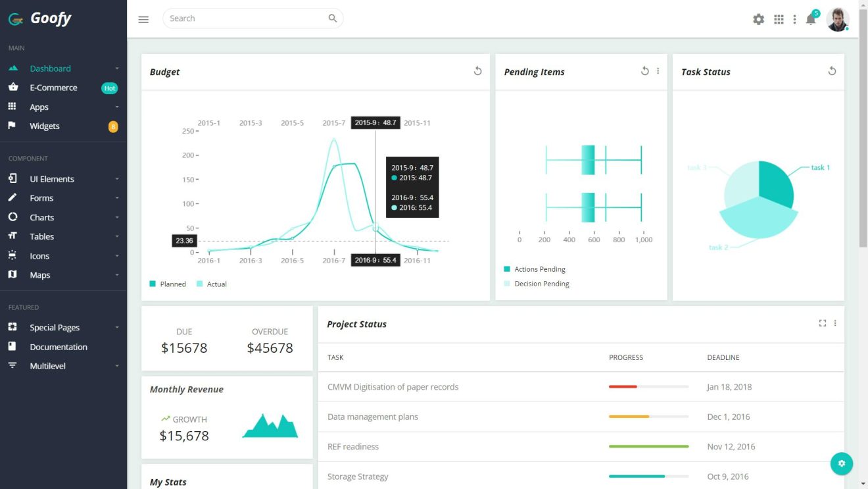868x489 pixels.
Task: Open the settings gear in the top navbar
Action: click(x=758, y=19)
